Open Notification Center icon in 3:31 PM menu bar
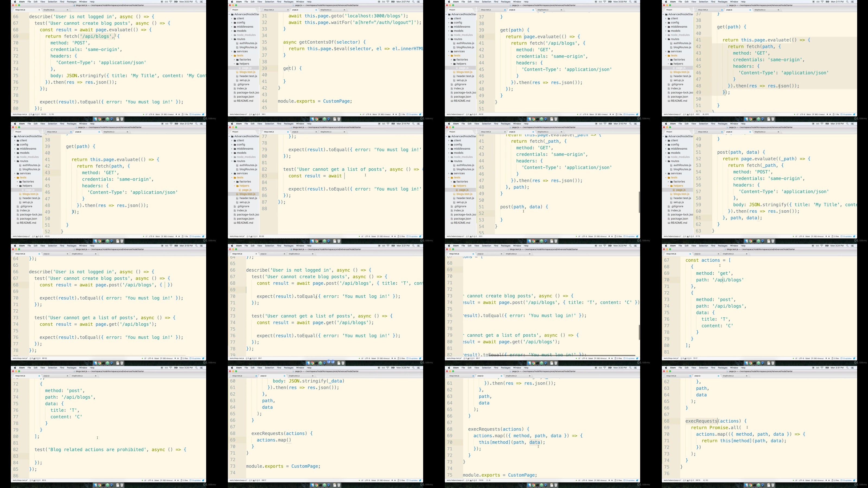 point(853,368)
